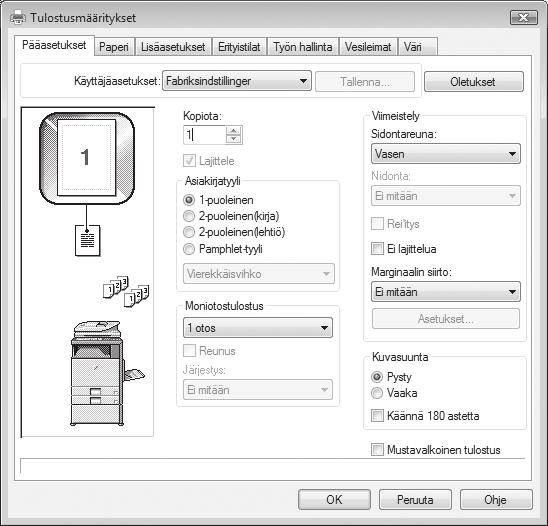
Task: Open the Sidontareuna dropdown showing Vasen
Action: coord(446,154)
